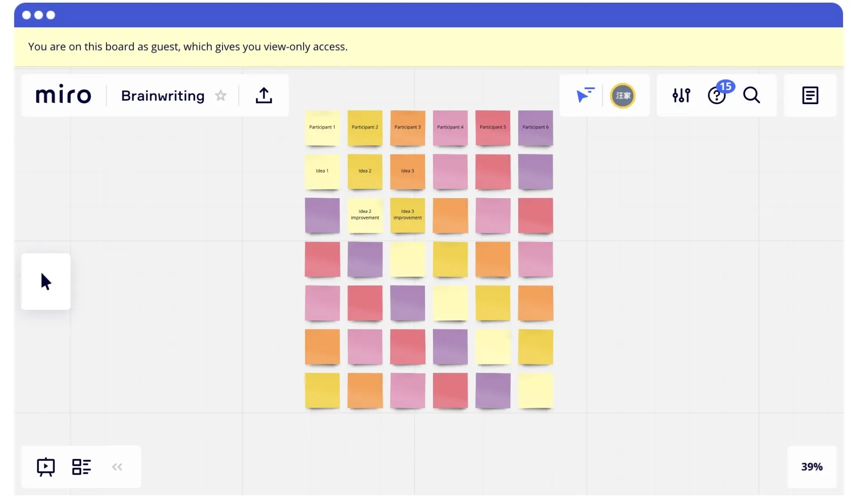Select the Idea 3 improvement sticky note
The width and height of the screenshot is (851, 504).
click(407, 215)
